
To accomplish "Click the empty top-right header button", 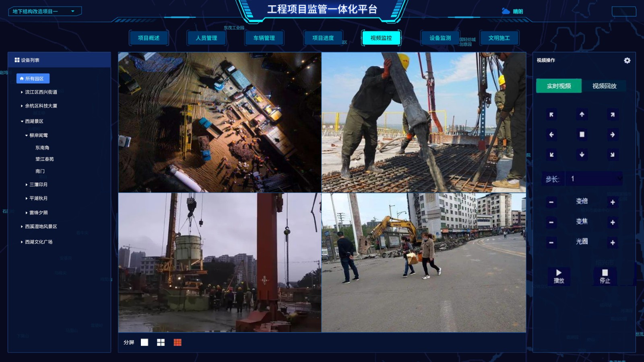I will [624, 11].
